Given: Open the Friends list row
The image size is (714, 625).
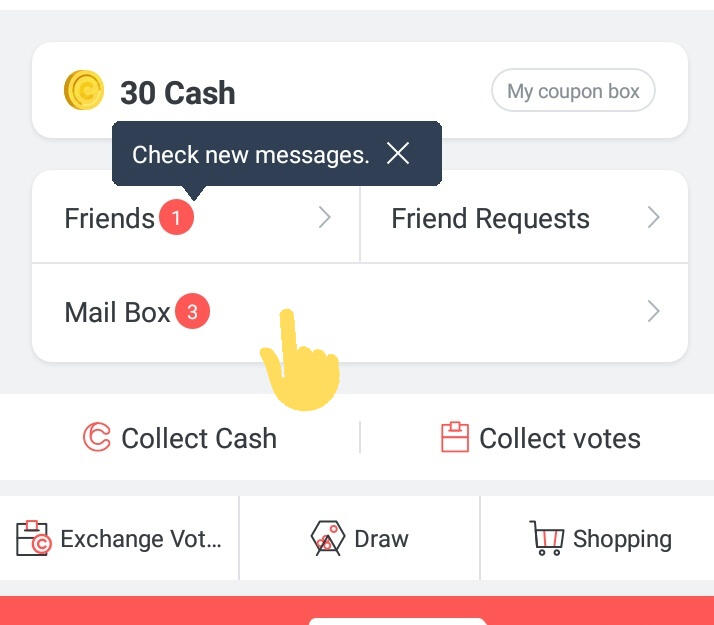Looking at the screenshot, I should (x=196, y=217).
